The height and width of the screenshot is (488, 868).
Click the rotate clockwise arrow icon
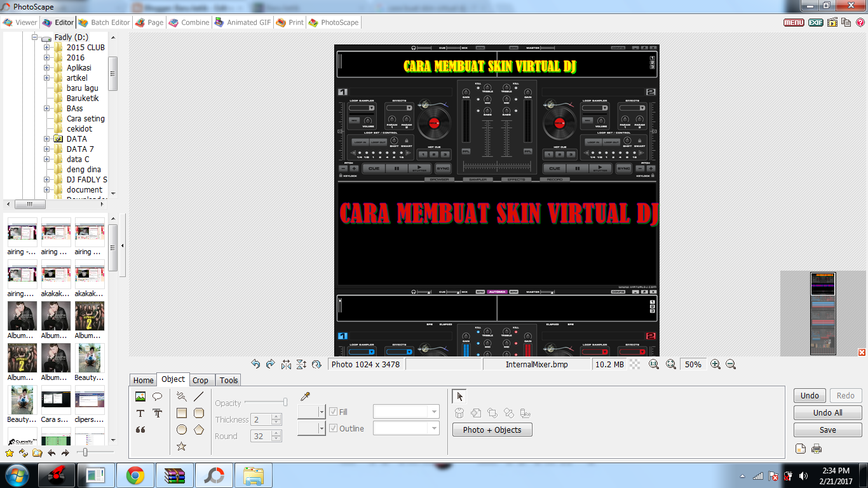tap(271, 364)
